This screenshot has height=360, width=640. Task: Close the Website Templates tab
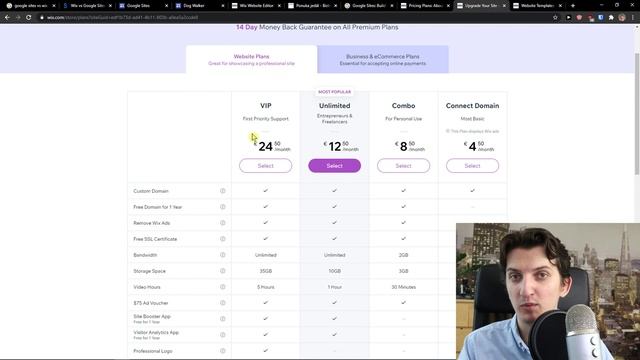coord(560,6)
